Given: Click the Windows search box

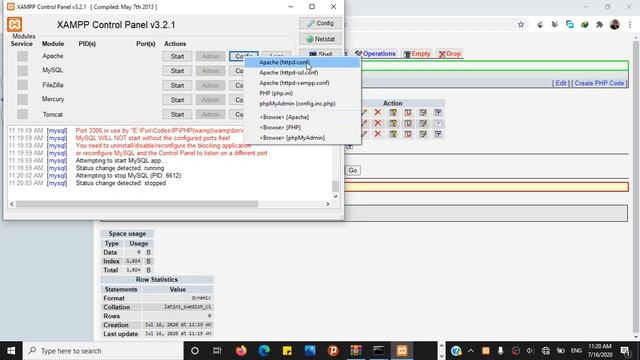Looking at the screenshot, I should 103,351.
